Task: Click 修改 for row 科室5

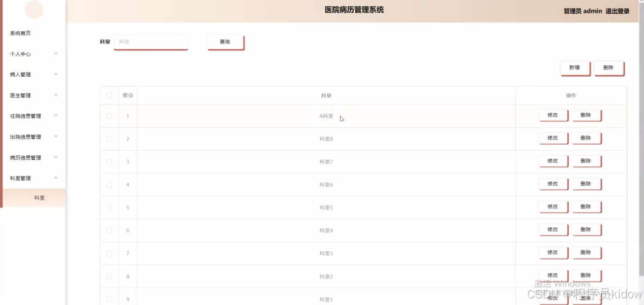Action: (553, 207)
